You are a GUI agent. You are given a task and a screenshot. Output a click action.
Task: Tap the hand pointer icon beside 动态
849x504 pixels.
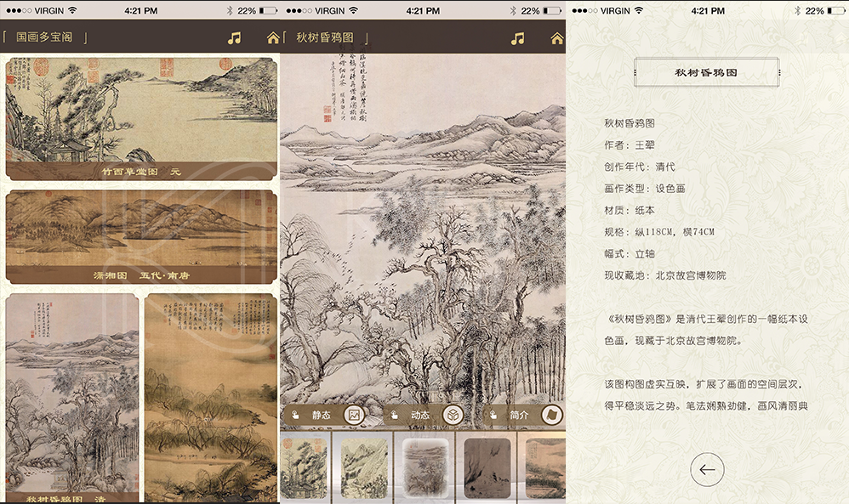[394, 415]
